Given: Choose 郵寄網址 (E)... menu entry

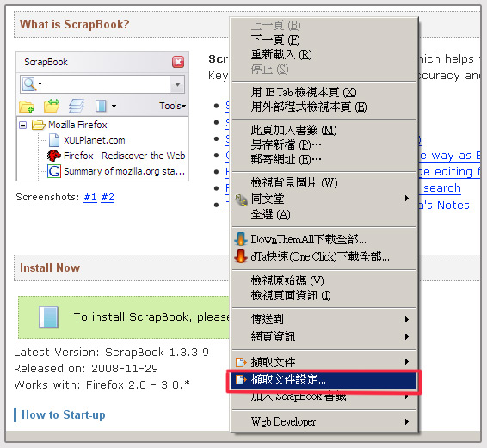Looking at the screenshot, I should [324, 160].
